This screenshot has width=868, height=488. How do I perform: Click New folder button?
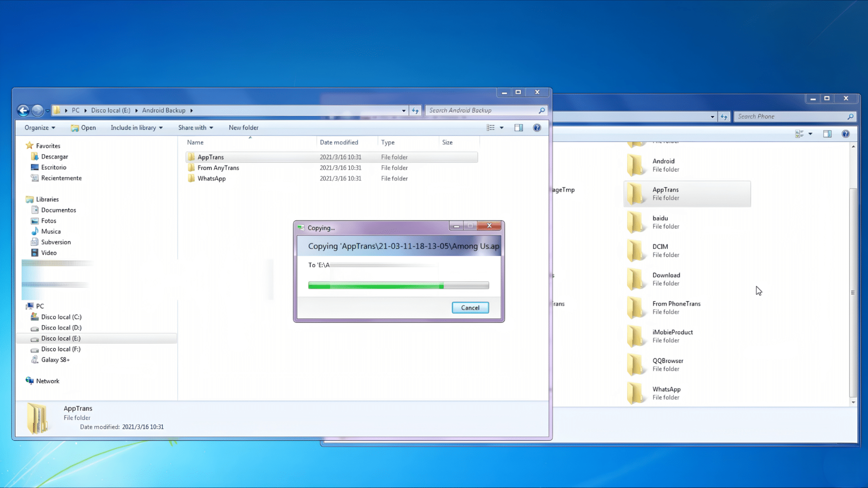[243, 128]
